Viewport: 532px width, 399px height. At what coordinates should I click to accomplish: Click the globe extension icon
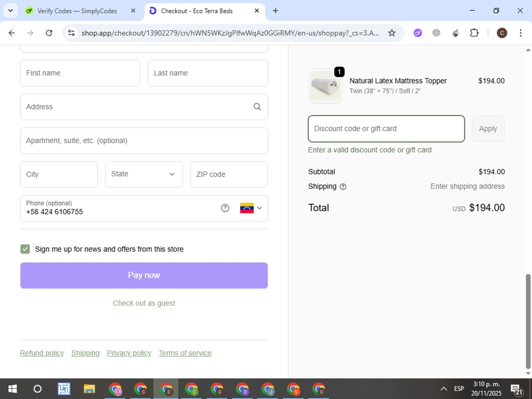coord(436,33)
